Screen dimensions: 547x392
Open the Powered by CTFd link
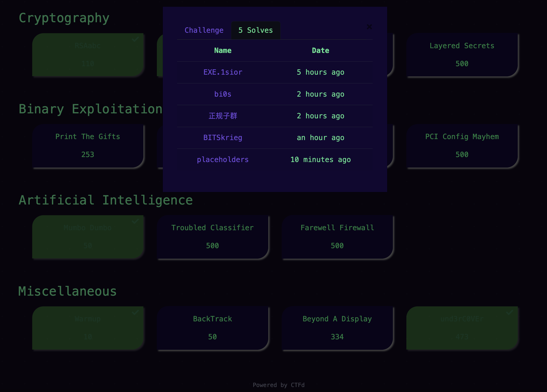click(x=278, y=385)
